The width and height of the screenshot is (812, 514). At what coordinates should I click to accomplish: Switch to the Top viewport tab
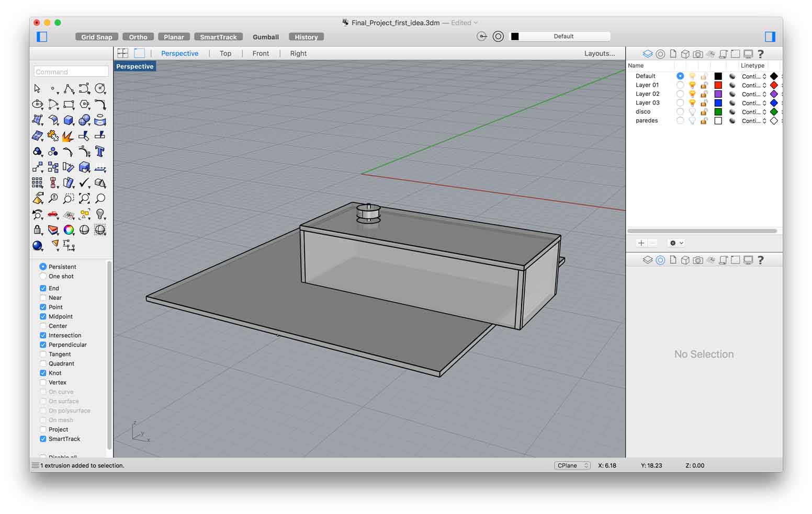(225, 53)
